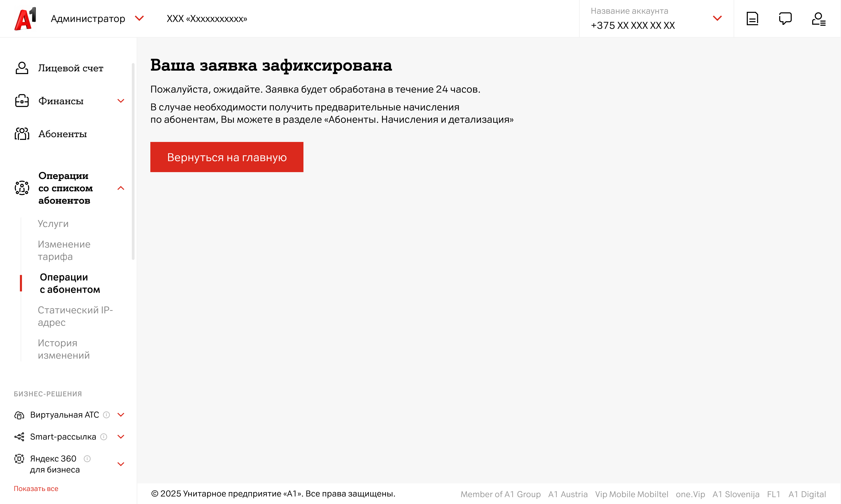Open the user profile icon in header
Viewport: 841px width, 504px height.
818,19
